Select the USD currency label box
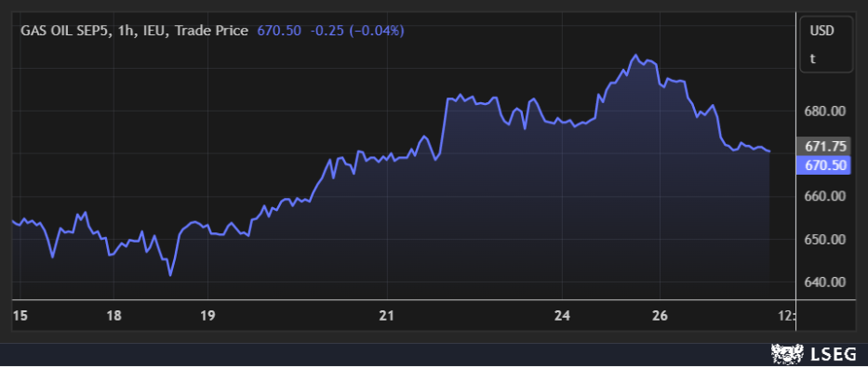 tap(826, 45)
